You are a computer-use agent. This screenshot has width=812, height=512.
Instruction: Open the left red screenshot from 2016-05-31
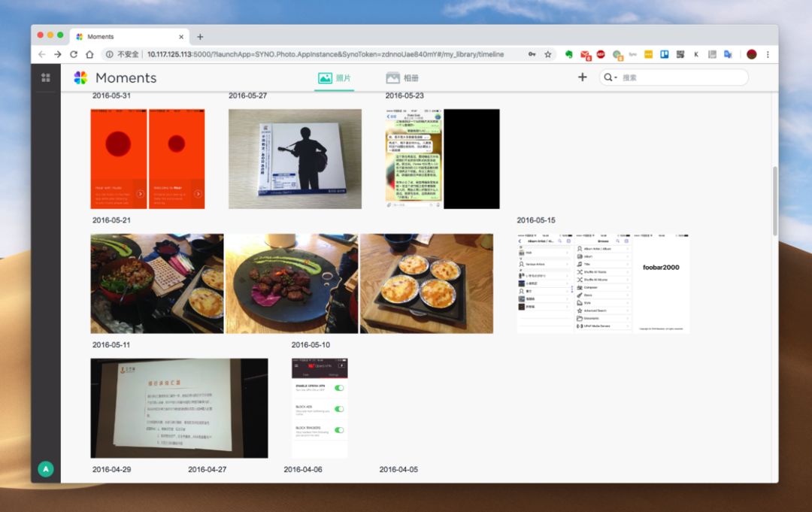tap(119, 159)
